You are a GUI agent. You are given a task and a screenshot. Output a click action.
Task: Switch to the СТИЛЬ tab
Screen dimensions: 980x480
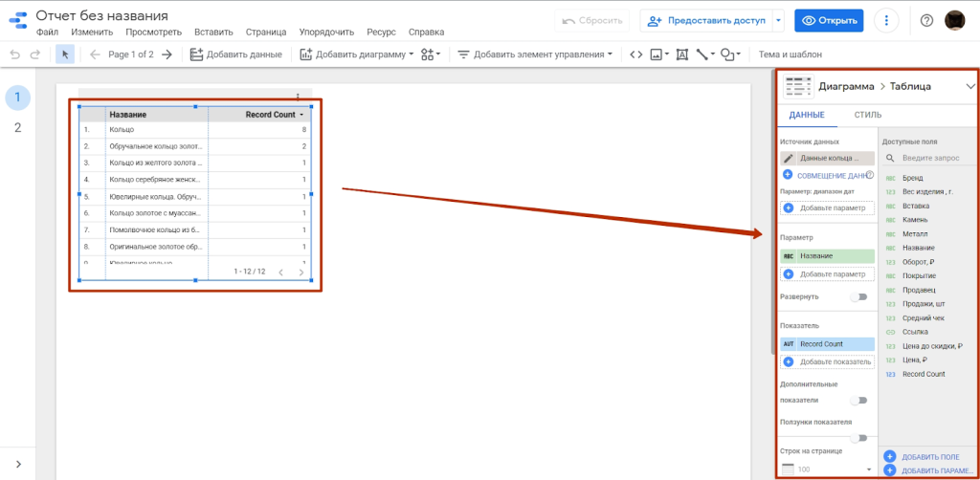point(867,115)
